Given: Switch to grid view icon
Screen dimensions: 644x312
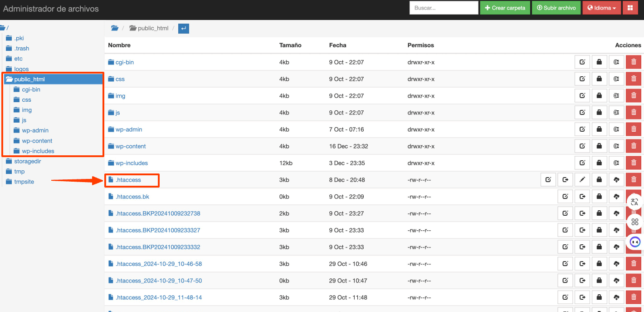Looking at the screenshot, I should coord(630,8).
